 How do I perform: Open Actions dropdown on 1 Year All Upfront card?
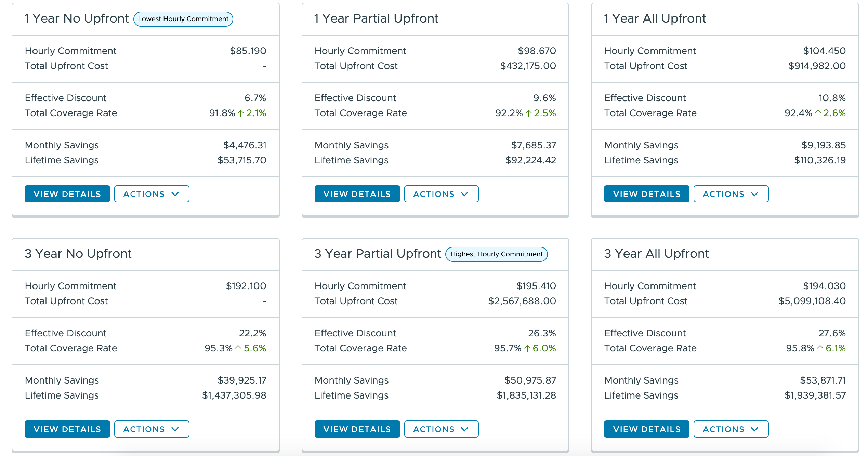[x=731, y=194]
